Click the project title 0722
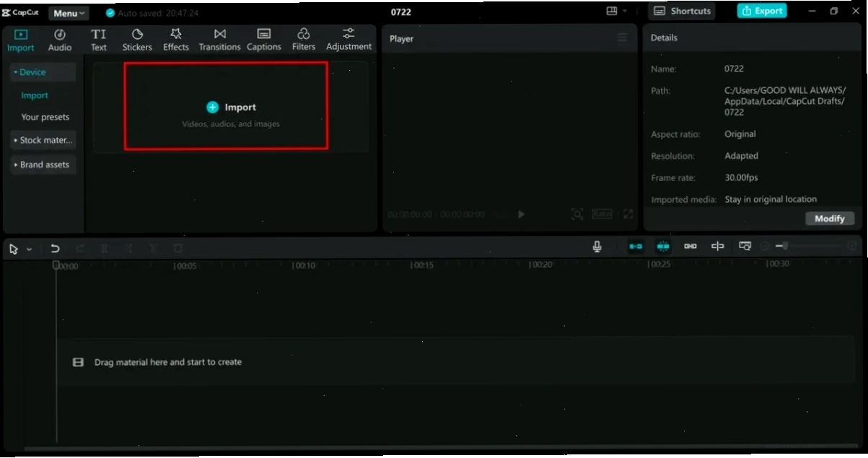The image size is (868, 458). click(401, 12)
